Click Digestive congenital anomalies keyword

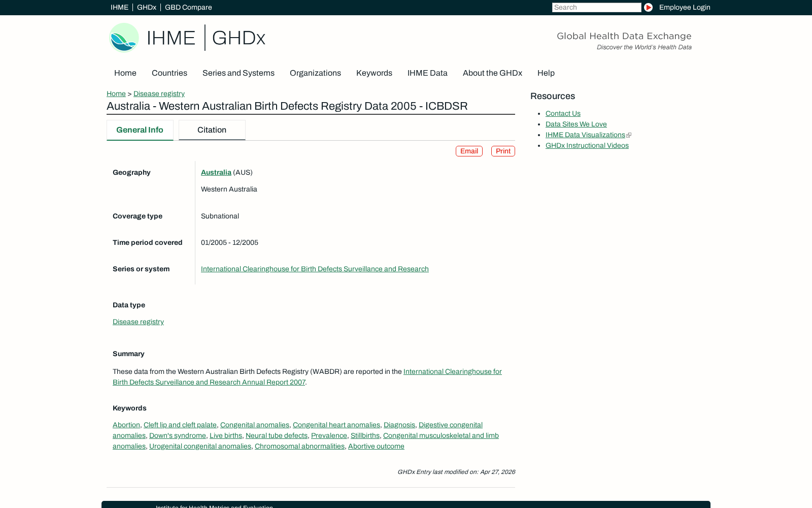450,425
